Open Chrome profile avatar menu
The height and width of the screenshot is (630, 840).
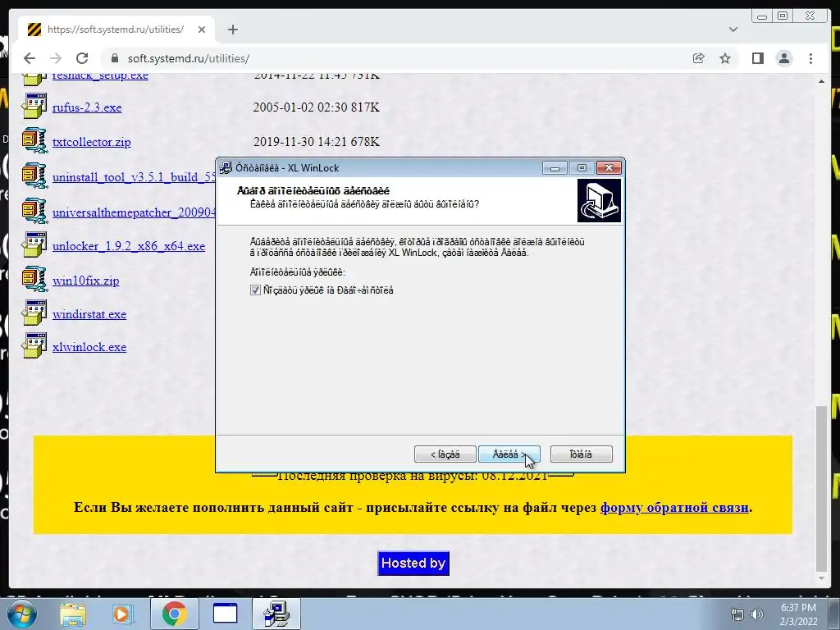click(783, 58)
